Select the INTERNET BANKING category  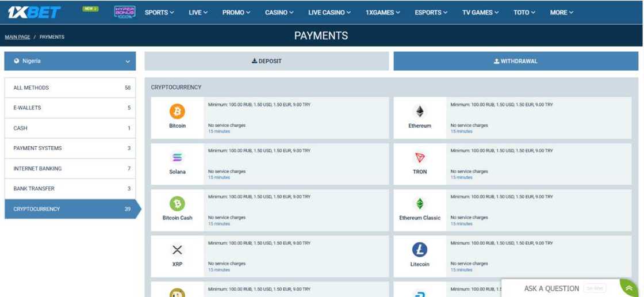pos(70,168)
